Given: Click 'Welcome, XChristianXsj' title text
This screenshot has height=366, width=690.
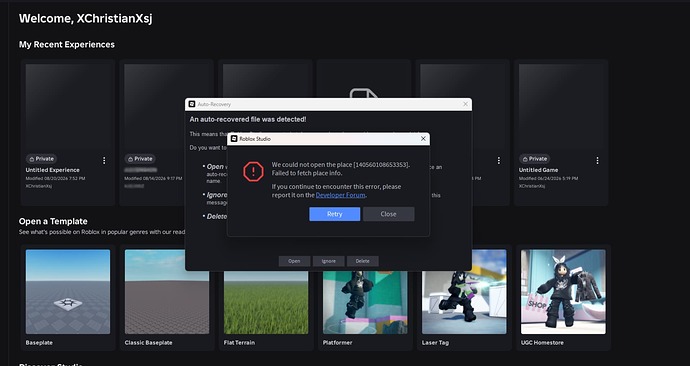Looking at the screenshot, I should point(85,18).
